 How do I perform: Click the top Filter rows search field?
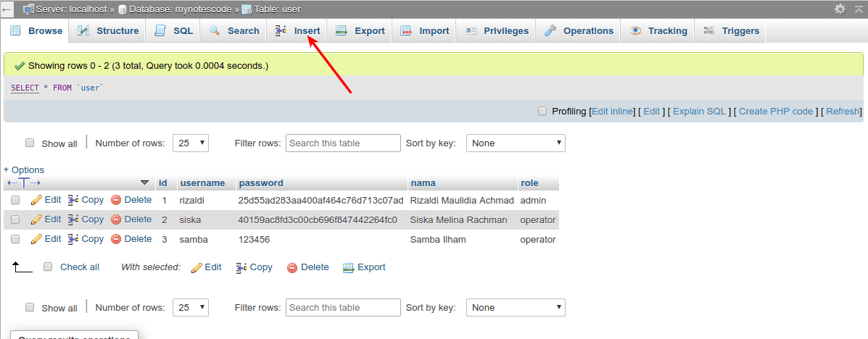point(343,143)
